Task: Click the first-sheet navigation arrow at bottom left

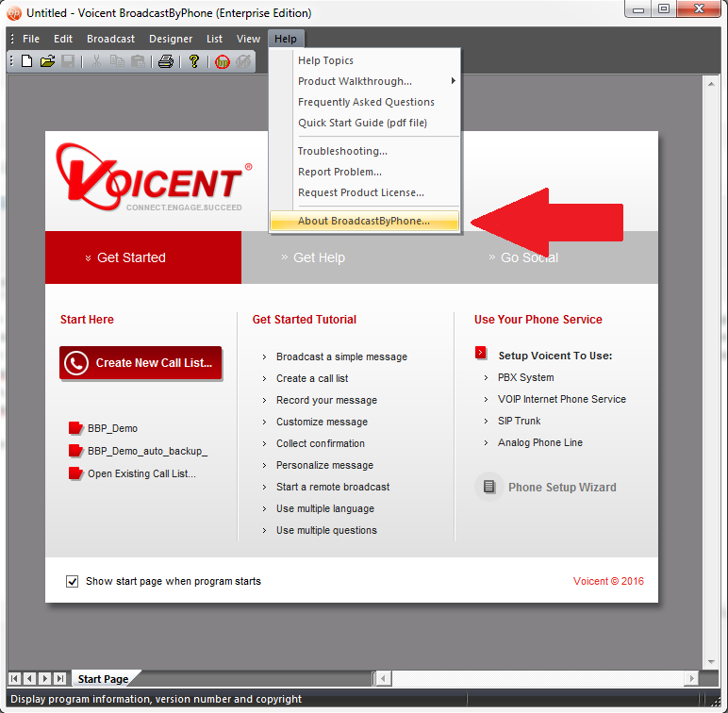Action: pyautogui.click(x=15, y=678)
